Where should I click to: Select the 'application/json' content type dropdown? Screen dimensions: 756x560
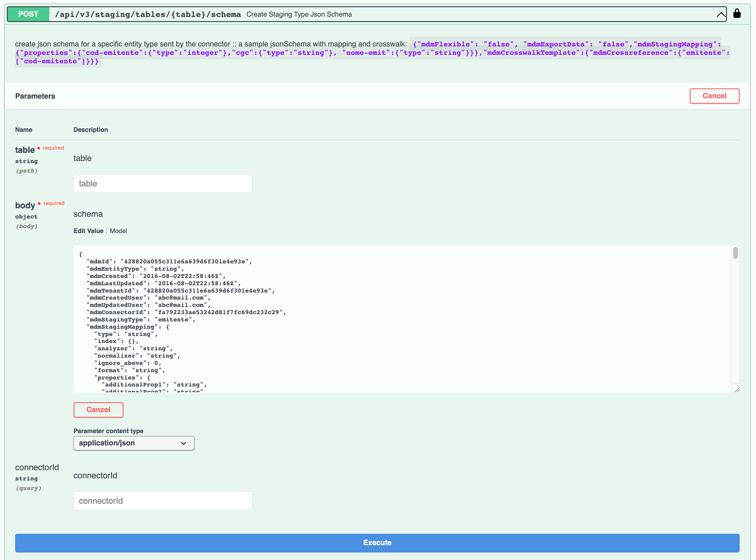133,443
